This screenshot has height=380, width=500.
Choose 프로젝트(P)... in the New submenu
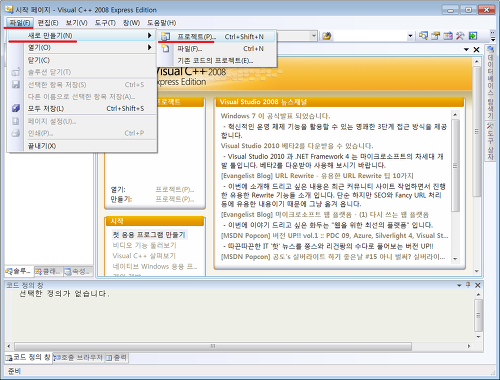(x=217, y=37)
